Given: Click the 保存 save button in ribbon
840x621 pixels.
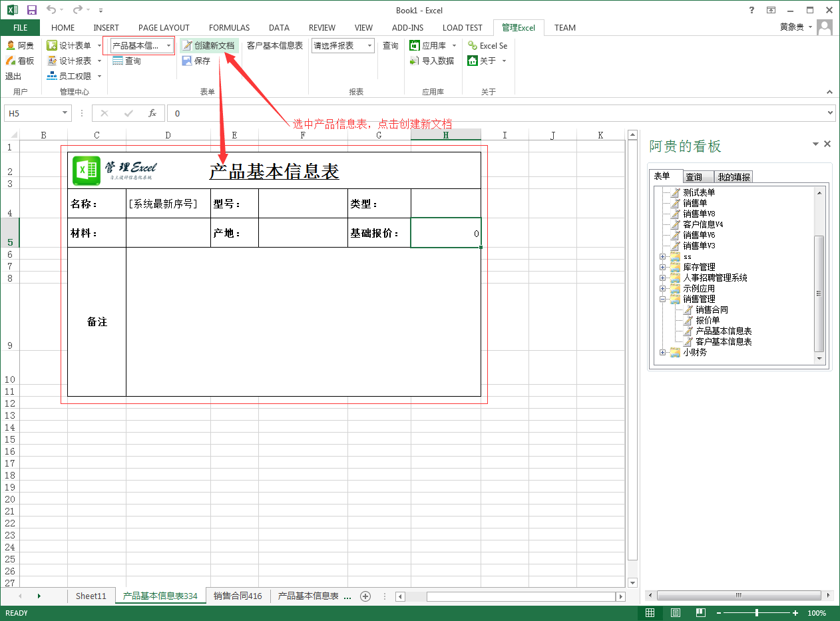Looking at the screenshot, I should 196,61.
